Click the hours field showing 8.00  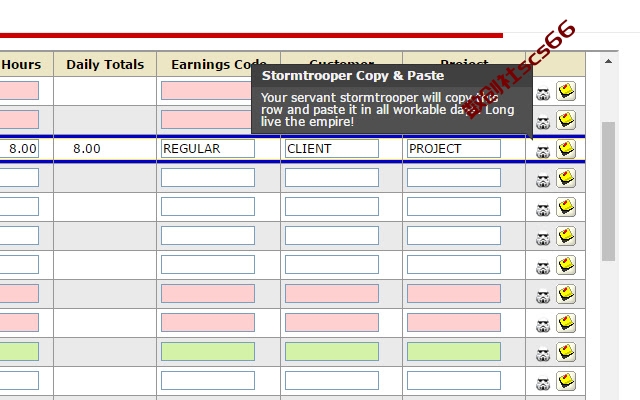point(19,149)
